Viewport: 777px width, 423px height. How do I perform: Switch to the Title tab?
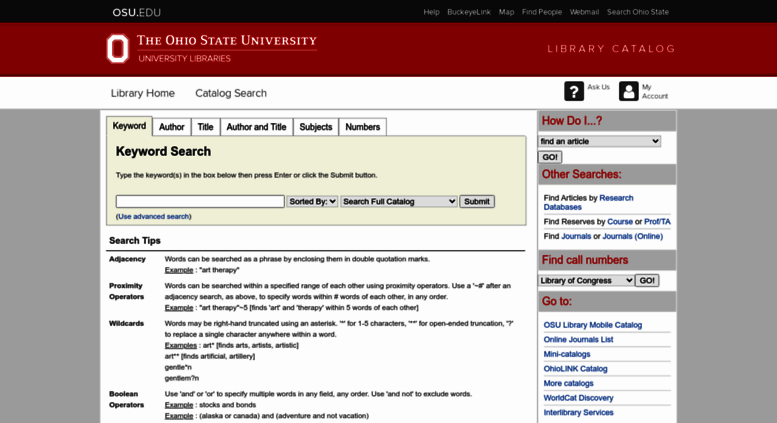pos(205,127)
